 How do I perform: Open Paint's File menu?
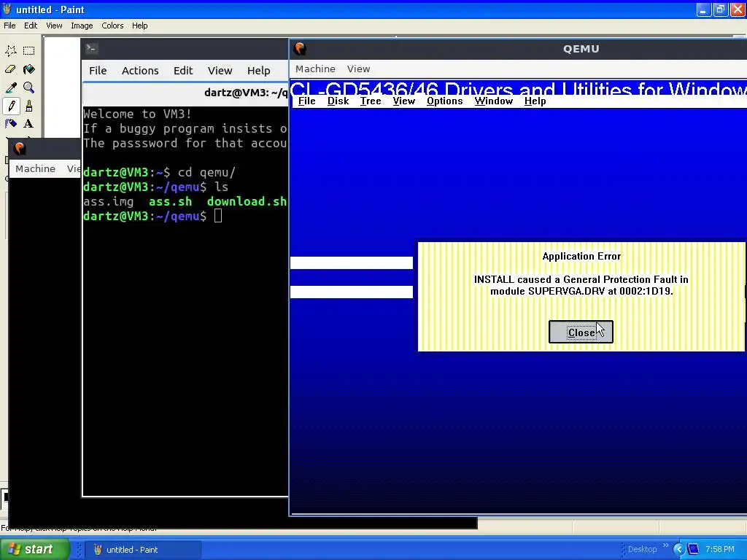point(9,26)
